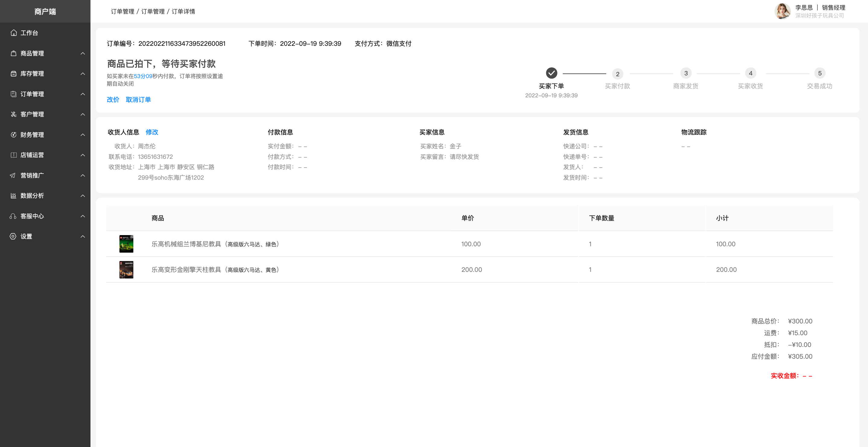This screenshot has height=447, width=868.
Task: Click the 设置 gear icon
Action: pyautogui.click(x=13, y=236)
